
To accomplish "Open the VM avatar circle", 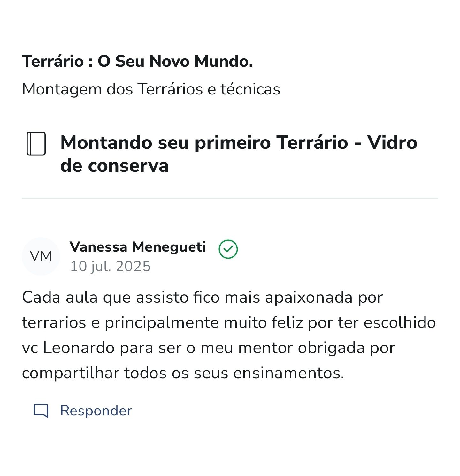I will click(41, 256).
